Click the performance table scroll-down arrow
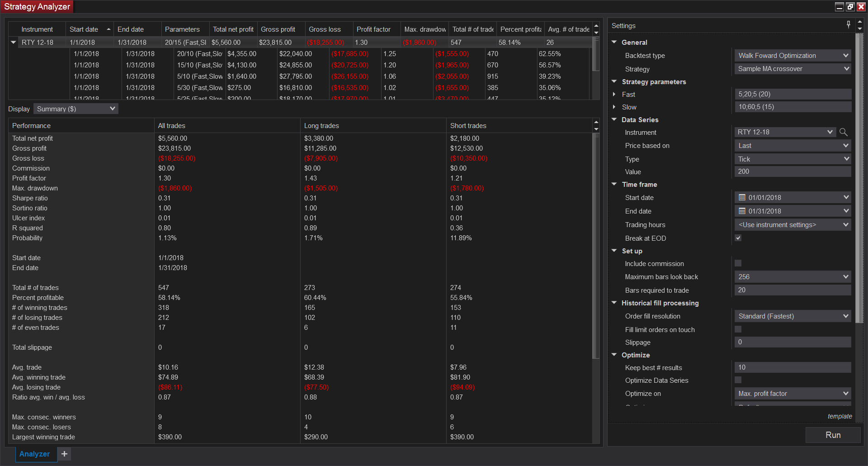The image size is (868, 466). [596, 129]
